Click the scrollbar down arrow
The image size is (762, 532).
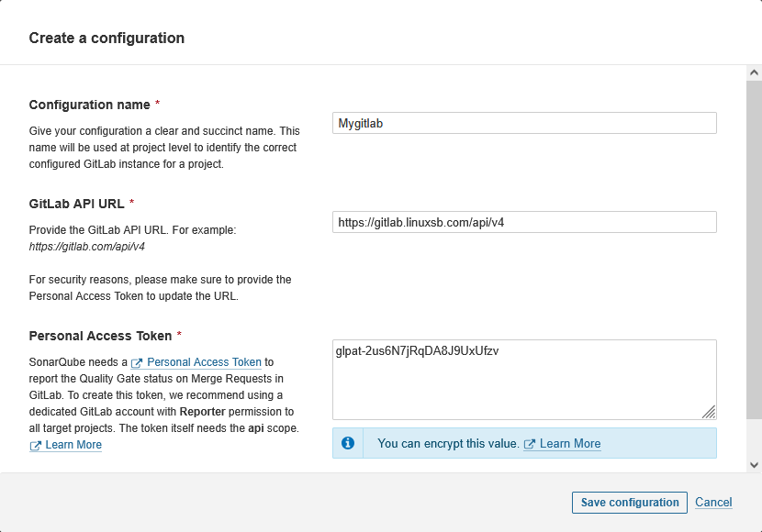(754, 465)
